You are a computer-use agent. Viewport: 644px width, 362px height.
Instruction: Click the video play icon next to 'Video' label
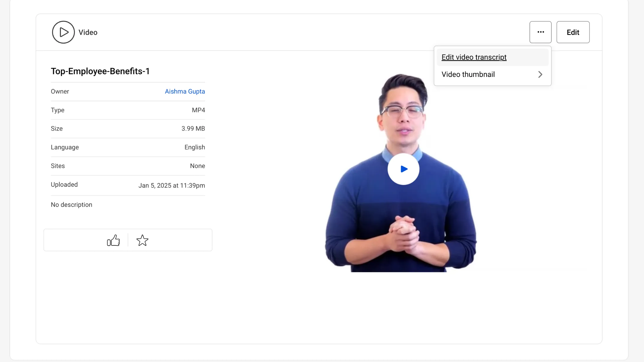tap(63, 32)
